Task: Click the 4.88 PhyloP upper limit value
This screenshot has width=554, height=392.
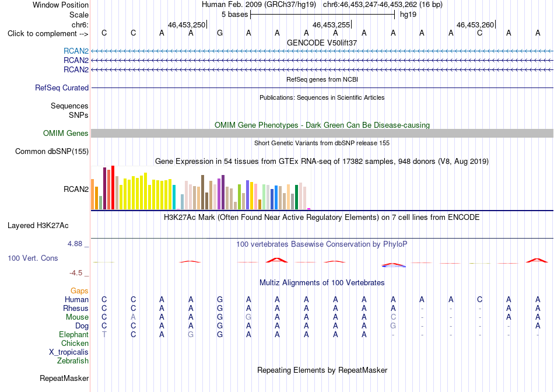Action: pyautogui.click(x=75, y=244)
